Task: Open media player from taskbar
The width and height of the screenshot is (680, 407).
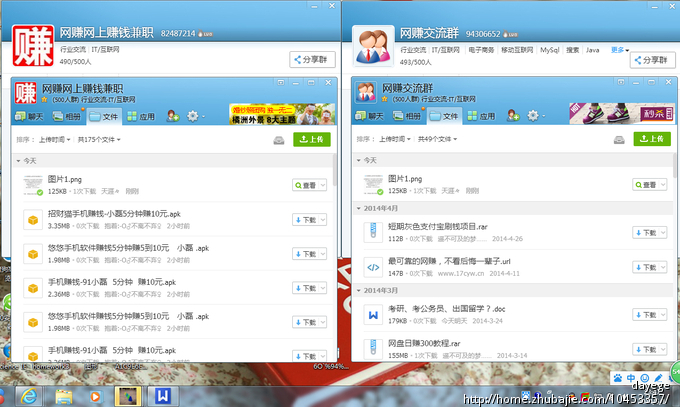Action: coord(95,397)
